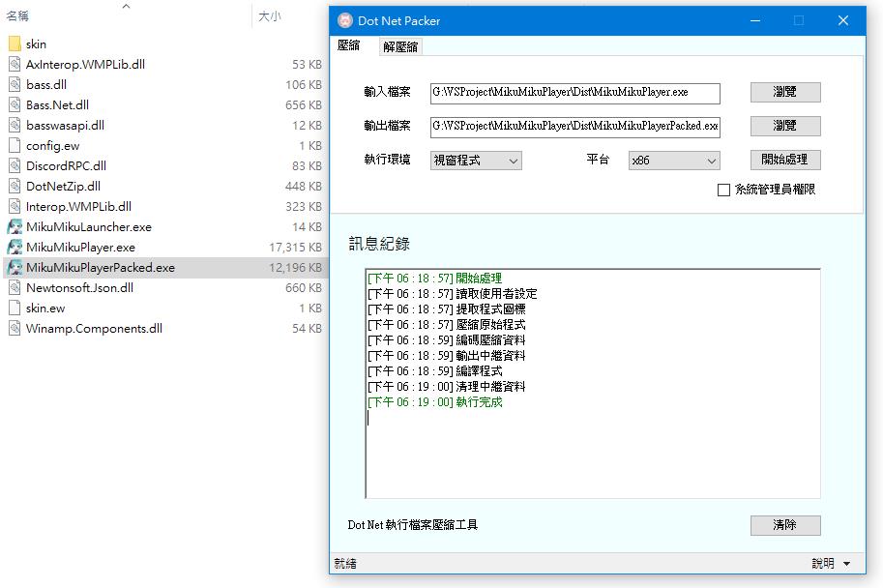Select the file name Bass.Net.dll
Viewport: 883px width, 588px height.
point(57,105)
